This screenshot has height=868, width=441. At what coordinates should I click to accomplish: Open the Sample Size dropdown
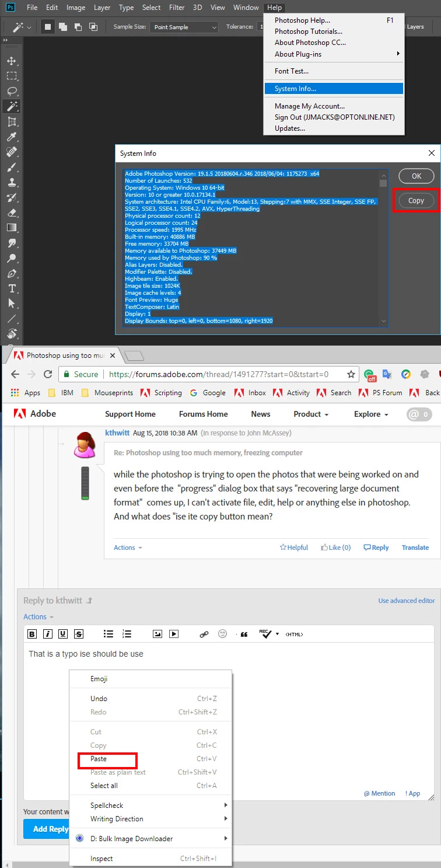pos(184,27)
